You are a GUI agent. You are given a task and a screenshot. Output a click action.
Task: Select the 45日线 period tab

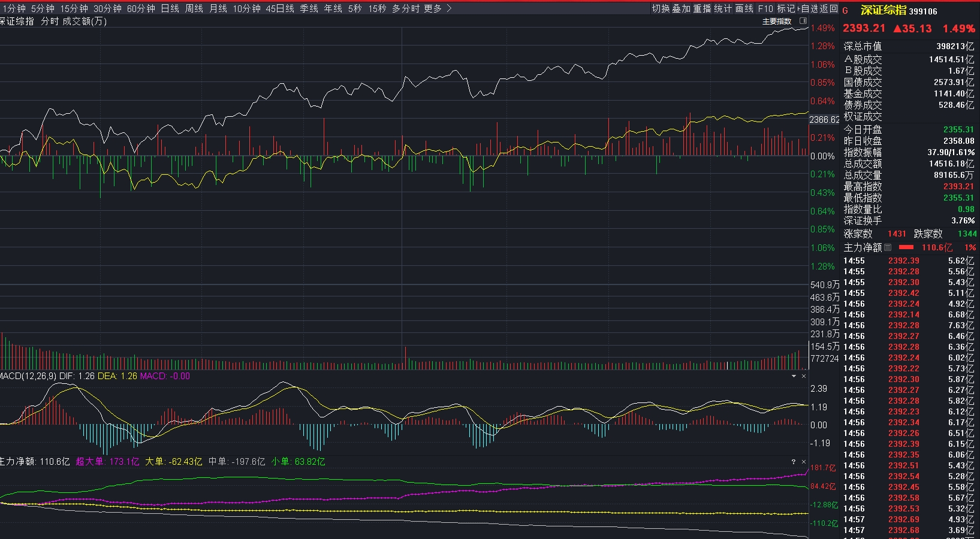(280, 8)
